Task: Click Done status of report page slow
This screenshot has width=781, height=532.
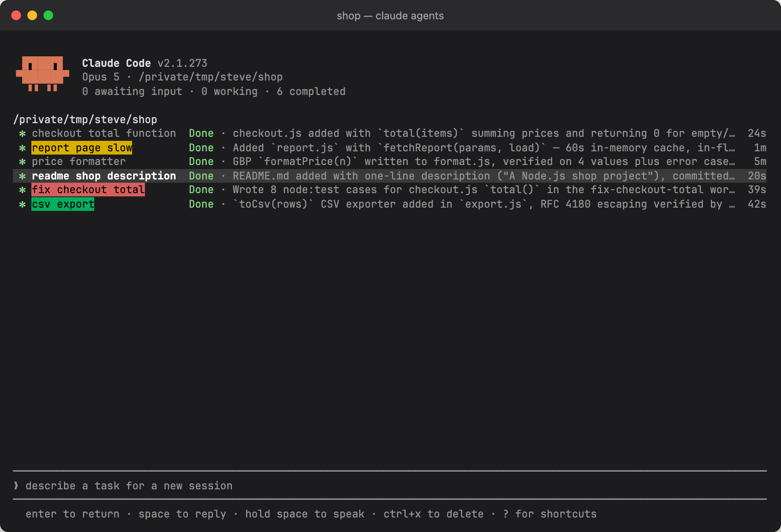Action: point(201,148)
